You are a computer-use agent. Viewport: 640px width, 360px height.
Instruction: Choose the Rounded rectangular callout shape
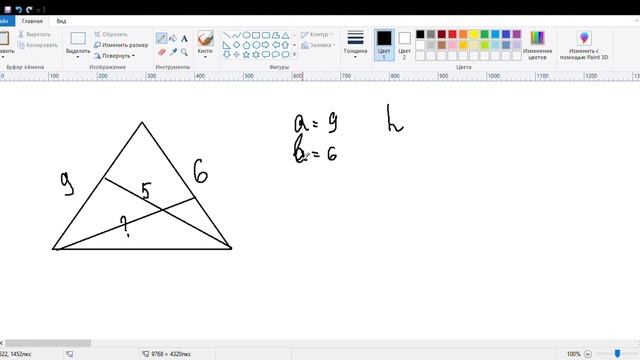266,54
